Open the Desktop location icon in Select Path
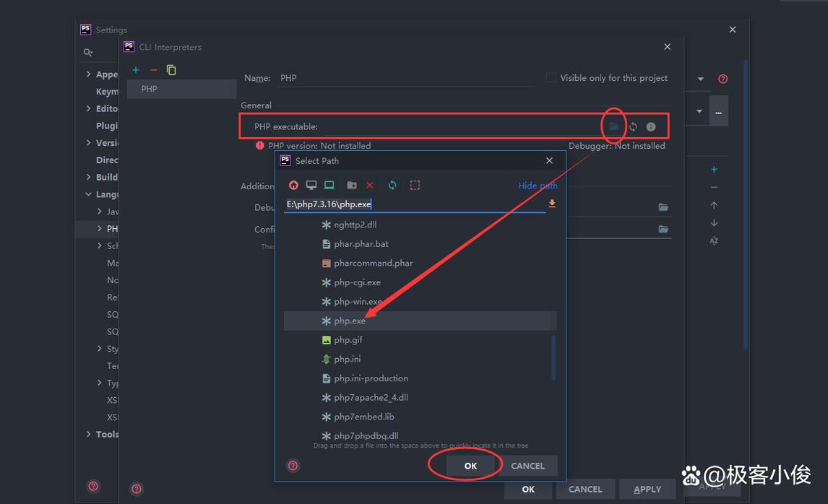Screen dimensions: 828x504 click(311, 185)
